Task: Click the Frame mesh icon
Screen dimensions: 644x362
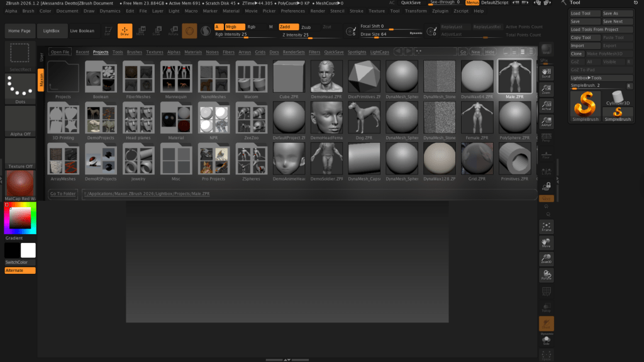Action: coord(546,227)
